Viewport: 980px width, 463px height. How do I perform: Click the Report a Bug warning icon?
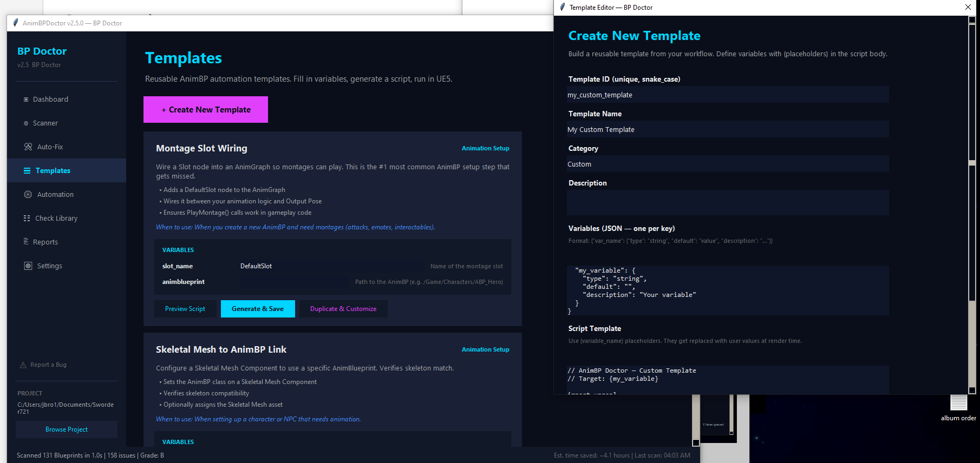23,365
